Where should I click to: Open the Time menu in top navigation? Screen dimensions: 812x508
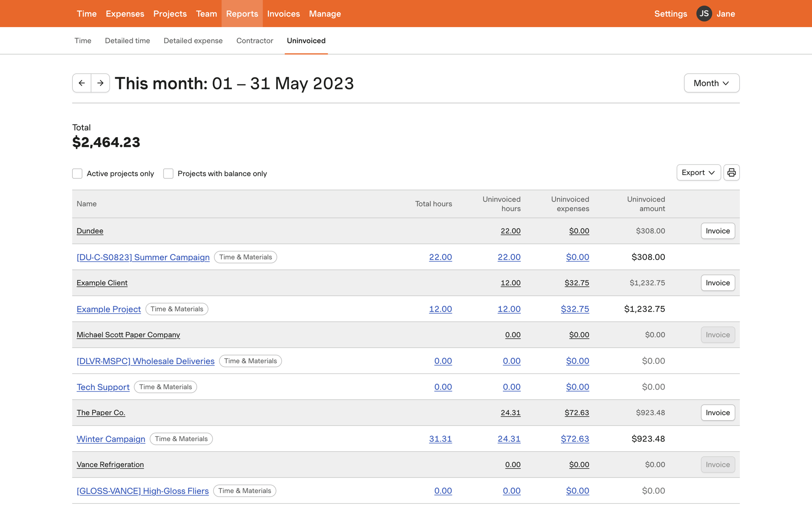pyautogui.click(x=87, y=14)
